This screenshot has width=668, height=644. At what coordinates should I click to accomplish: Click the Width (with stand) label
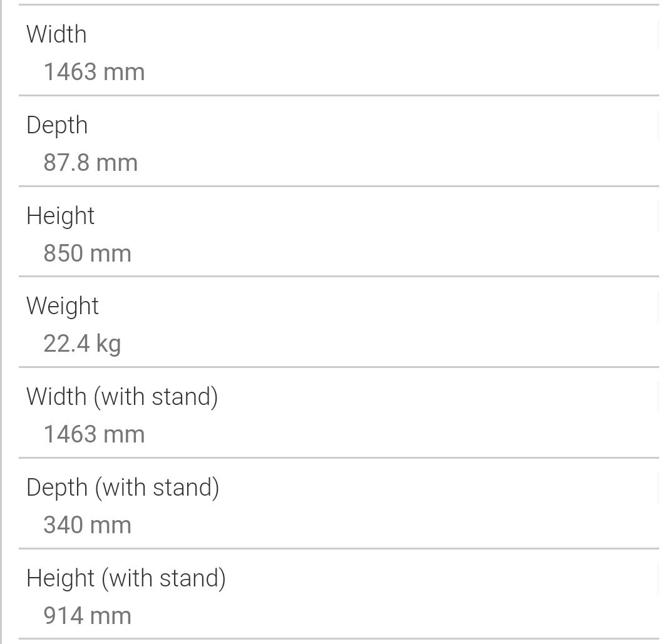(x=122, y=397)
